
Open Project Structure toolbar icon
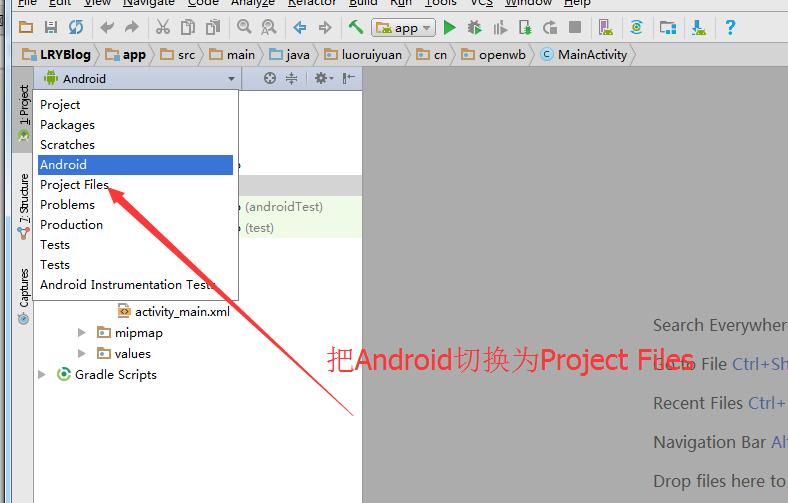click(668, 27)
